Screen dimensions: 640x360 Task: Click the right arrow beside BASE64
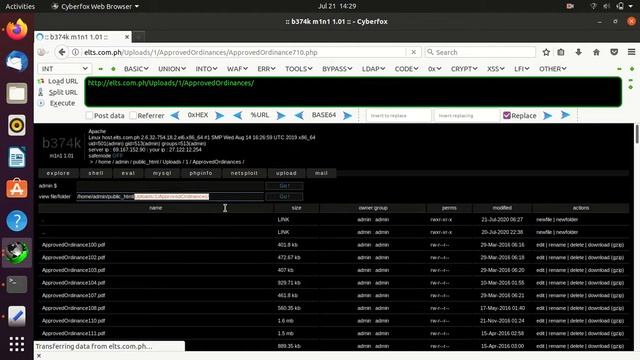point(347,116)
